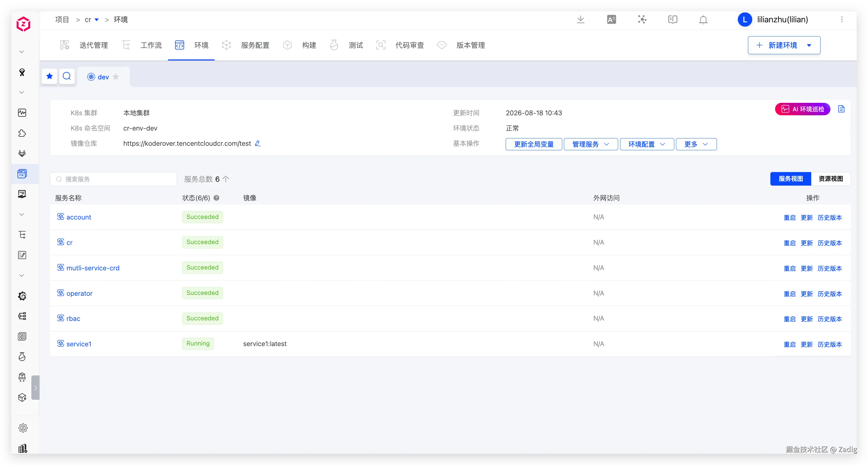The image size is (868, 465).
Task: Edit the image registry with pencil icon
Action: coord(258,143)
